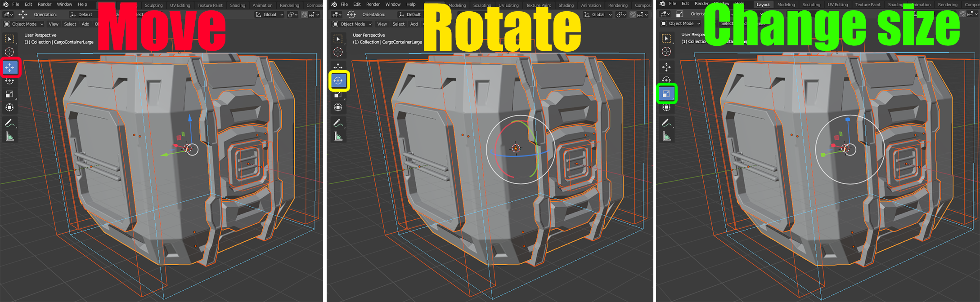The width and height of the screenshot is (980, 302).
Task: Pick Select Box tool in the Move screenshot
Action: pos(10,39)
